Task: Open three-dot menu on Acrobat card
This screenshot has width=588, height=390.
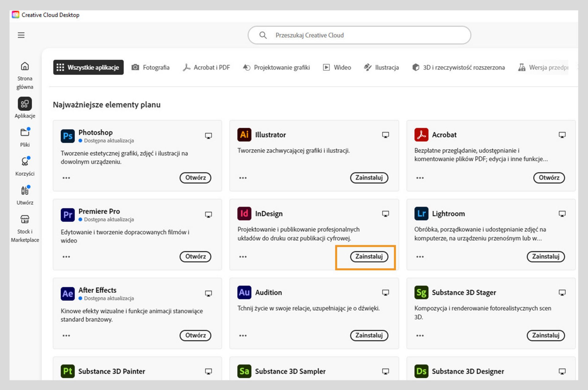Action: point(420,178)
